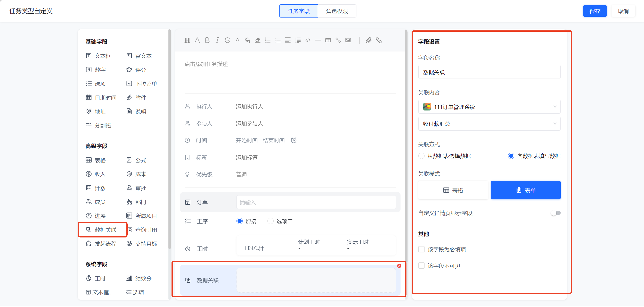Select 选项二 radio in 工序 field
Image resolution: width=644 pixels, height=307 pixels.
[270, 221]
